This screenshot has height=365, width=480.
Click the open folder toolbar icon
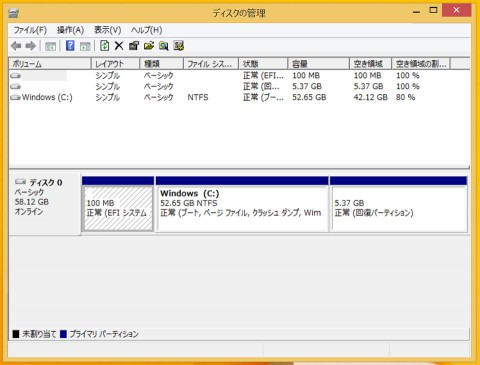149,46
